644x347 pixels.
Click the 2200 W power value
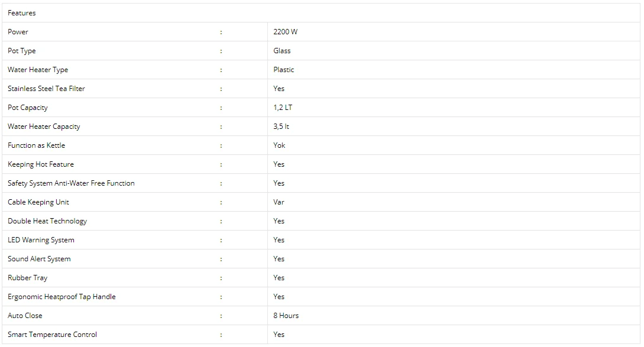click(x=286, y=31)
